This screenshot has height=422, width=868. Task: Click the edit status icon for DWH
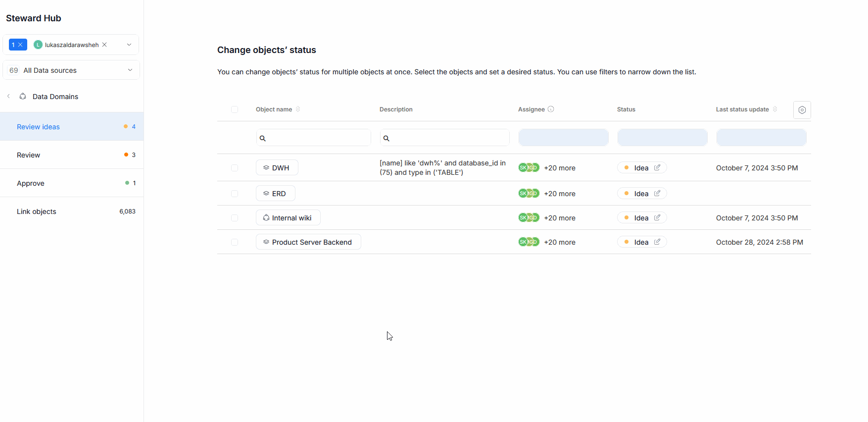(x=657, y=168)
